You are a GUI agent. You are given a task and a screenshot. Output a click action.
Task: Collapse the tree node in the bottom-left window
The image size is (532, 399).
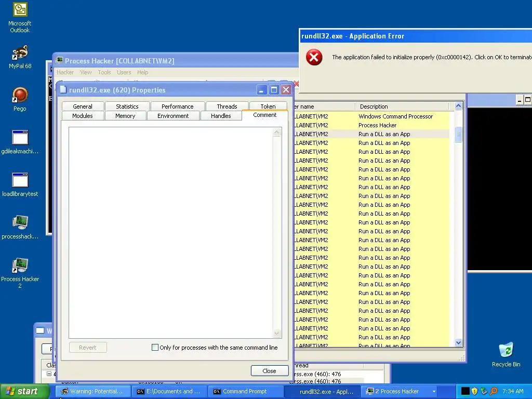point(49,374)
